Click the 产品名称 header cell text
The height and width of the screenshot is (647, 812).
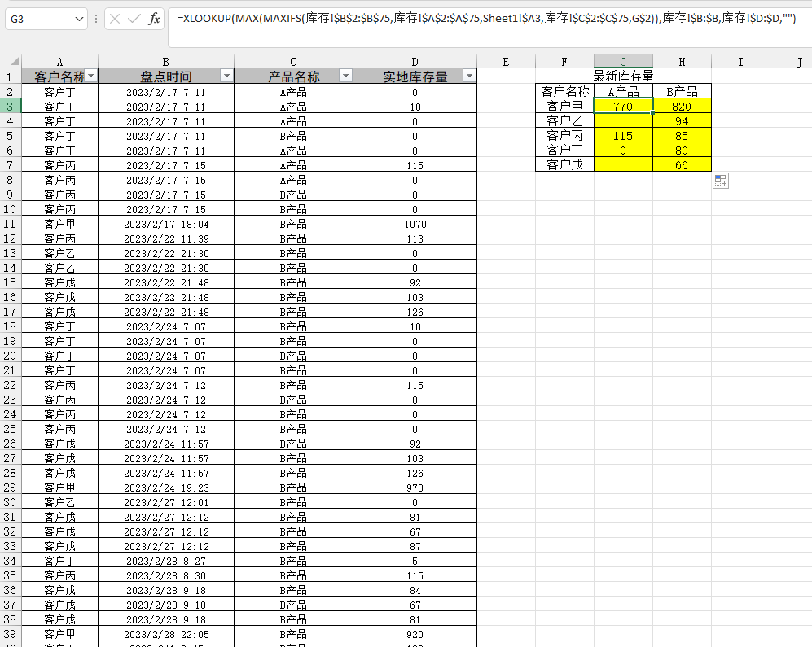tap(294, 77)
